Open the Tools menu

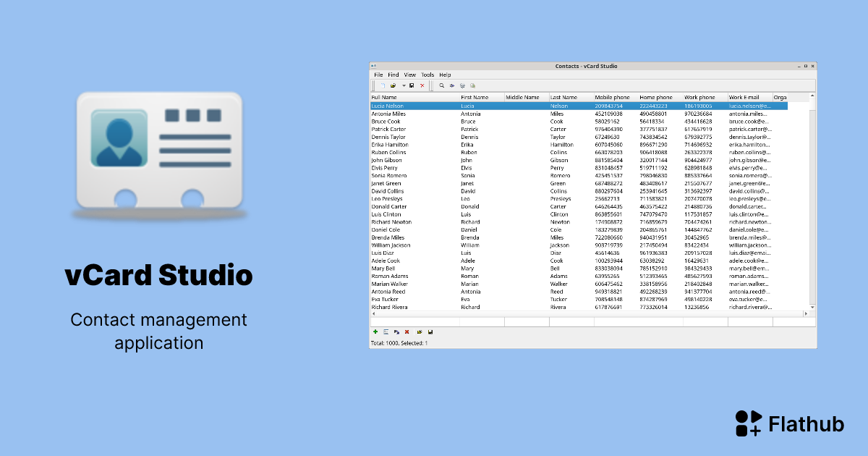click(427, 75)
